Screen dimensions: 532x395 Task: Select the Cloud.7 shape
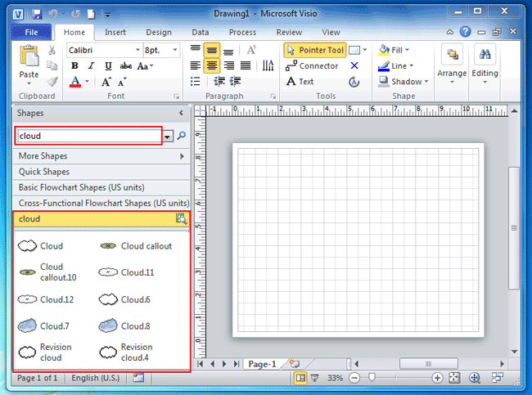point(43,325)
